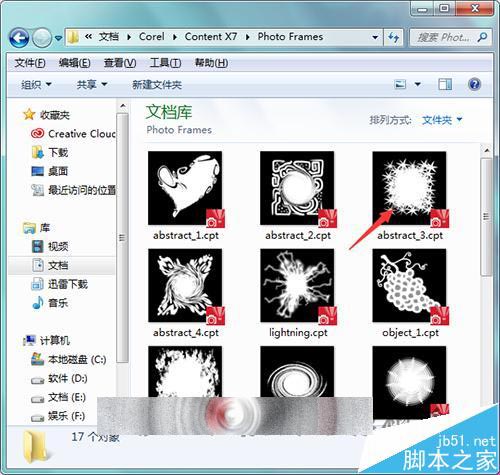Open the 文件(F) menu

tap(30, 63)
